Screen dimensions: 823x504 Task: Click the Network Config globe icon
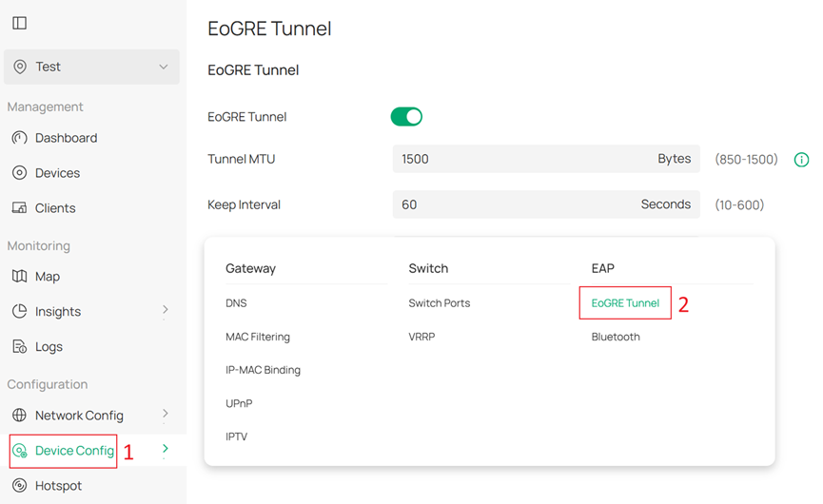point(19,416)
